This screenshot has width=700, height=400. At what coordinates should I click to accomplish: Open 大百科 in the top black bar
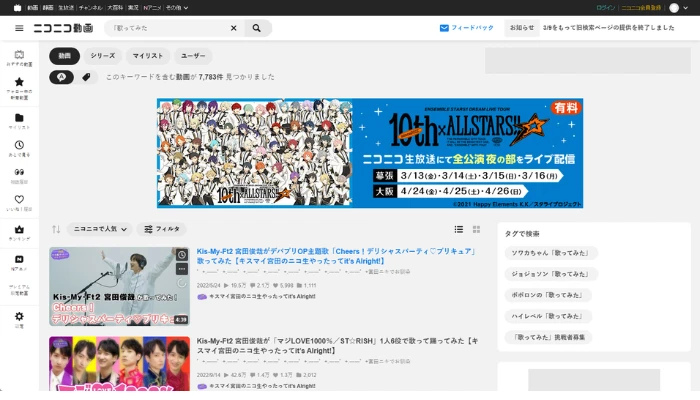tap(115, 8)
